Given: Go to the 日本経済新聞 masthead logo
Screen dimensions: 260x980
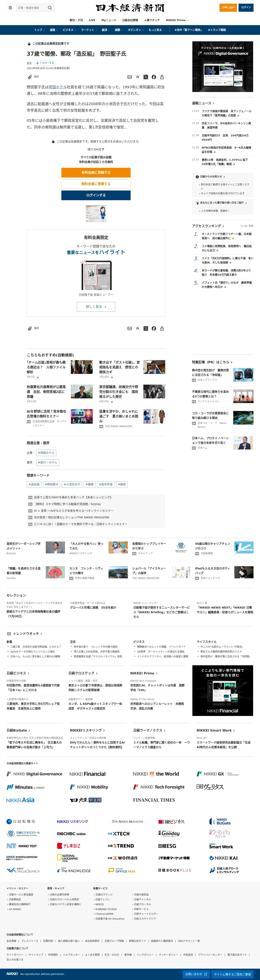Looking at the screenshot, I should (x=130, y=8).
